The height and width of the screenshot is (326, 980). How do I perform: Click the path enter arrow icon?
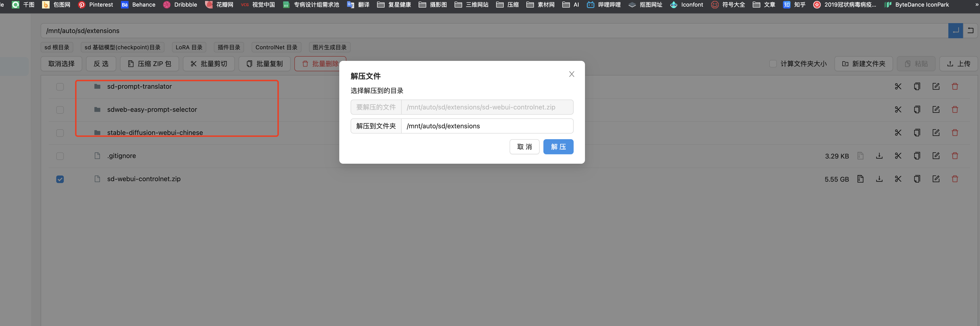[955, 31]
